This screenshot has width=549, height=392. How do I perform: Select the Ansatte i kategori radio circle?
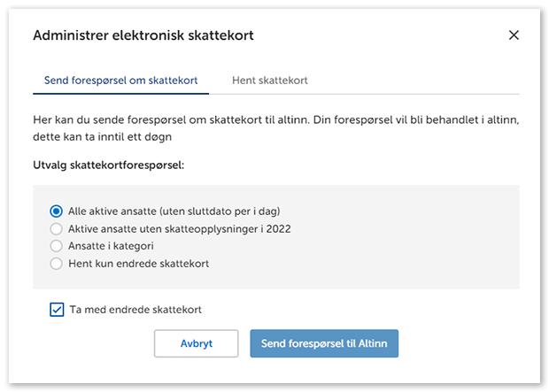(57, 246)
